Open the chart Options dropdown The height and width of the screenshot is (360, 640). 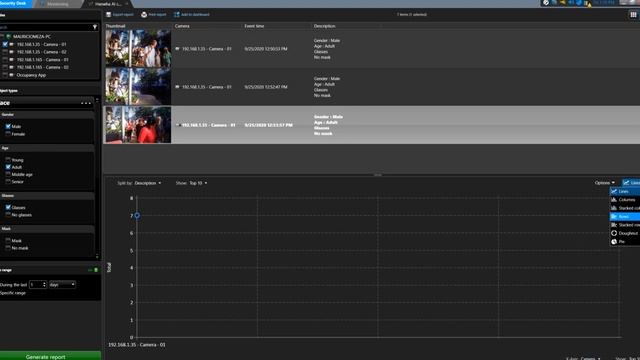click(x=604, y=182)
